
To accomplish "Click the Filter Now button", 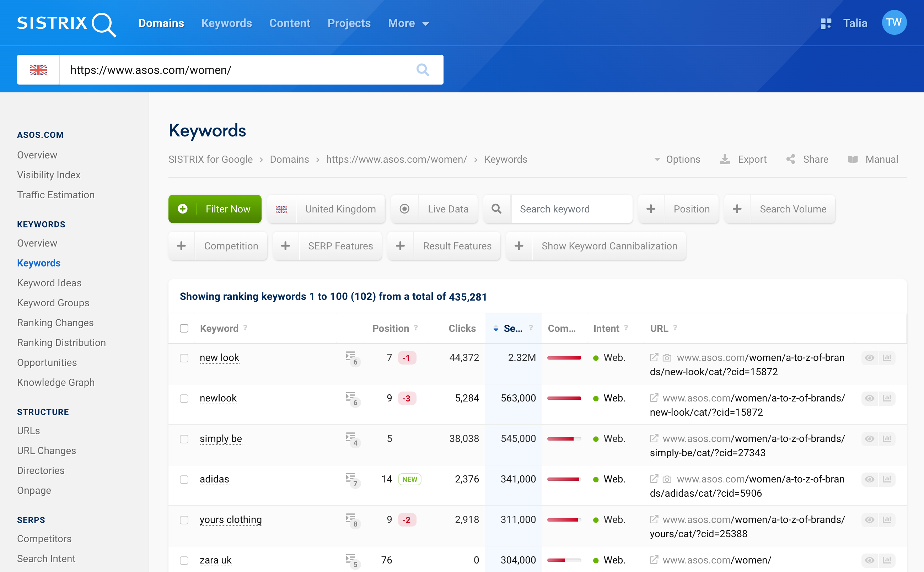I will (x=215, y=209).
